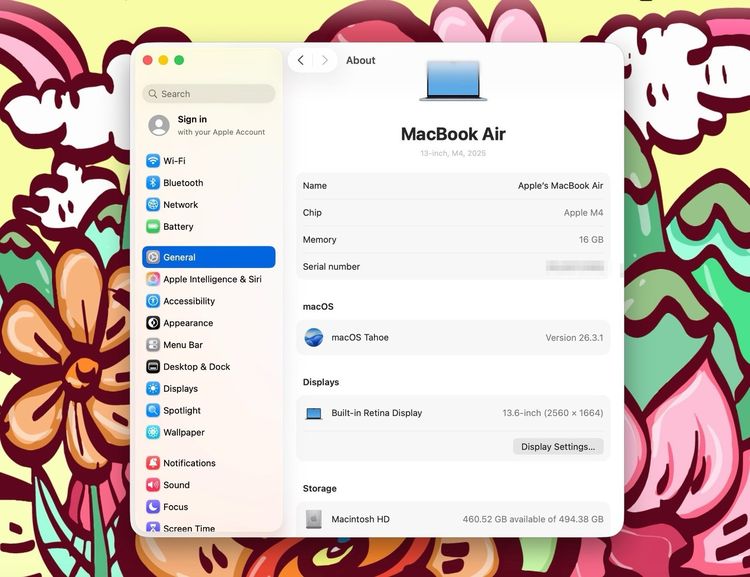Screen dimensions: 750x577
Task: Select the Notifications label in sidebar
Action: (x=189, y=463)
